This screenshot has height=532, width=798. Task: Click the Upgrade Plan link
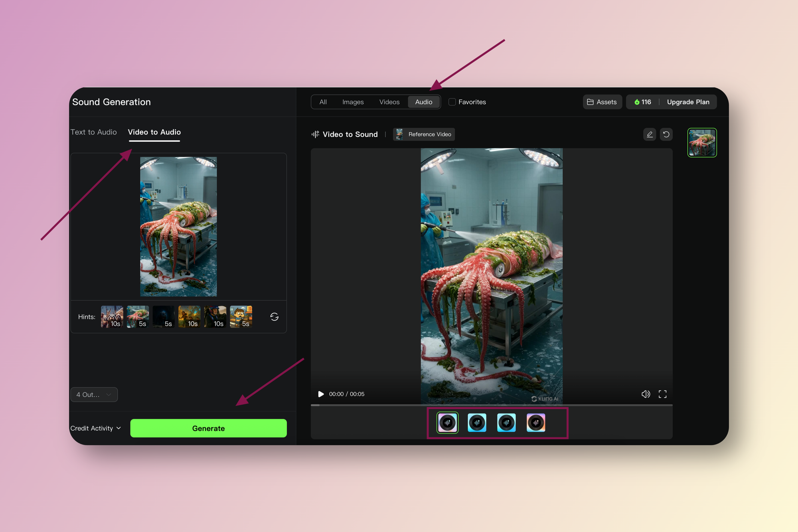(x=688, y=102)
